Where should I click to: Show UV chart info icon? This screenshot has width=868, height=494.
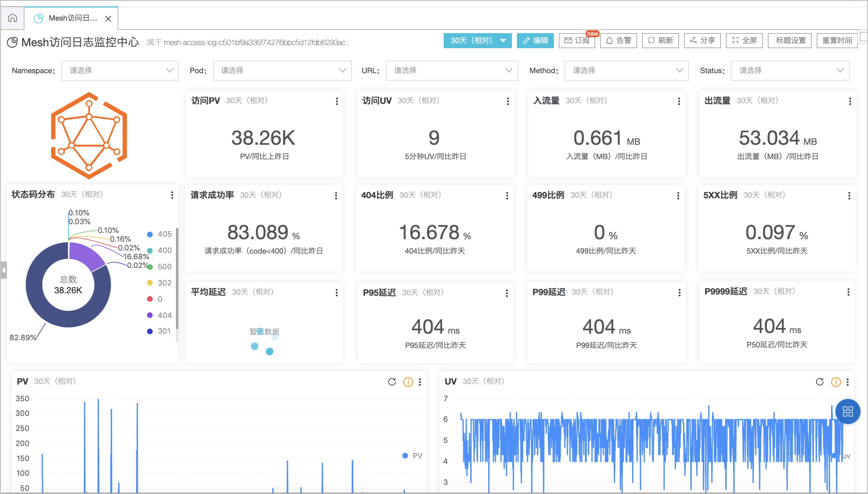[836, 382]
